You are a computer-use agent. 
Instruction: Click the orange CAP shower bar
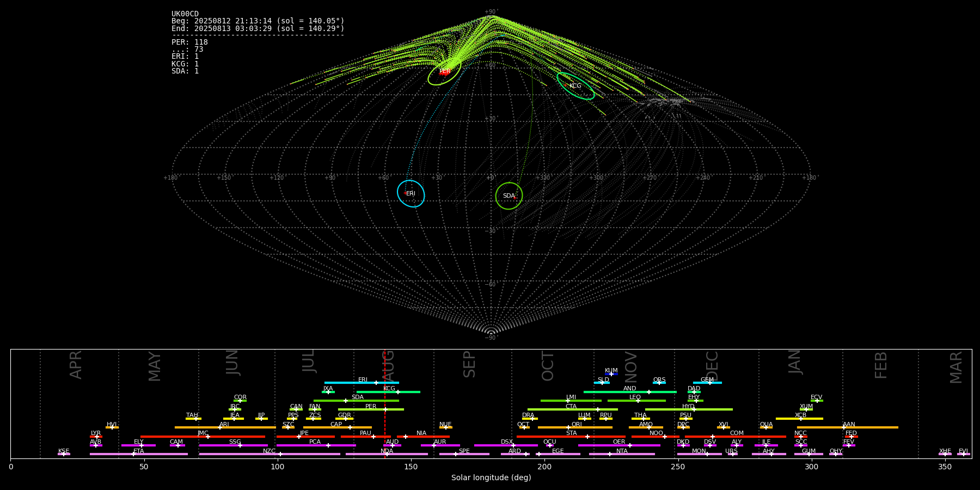[x=338, y=427]
